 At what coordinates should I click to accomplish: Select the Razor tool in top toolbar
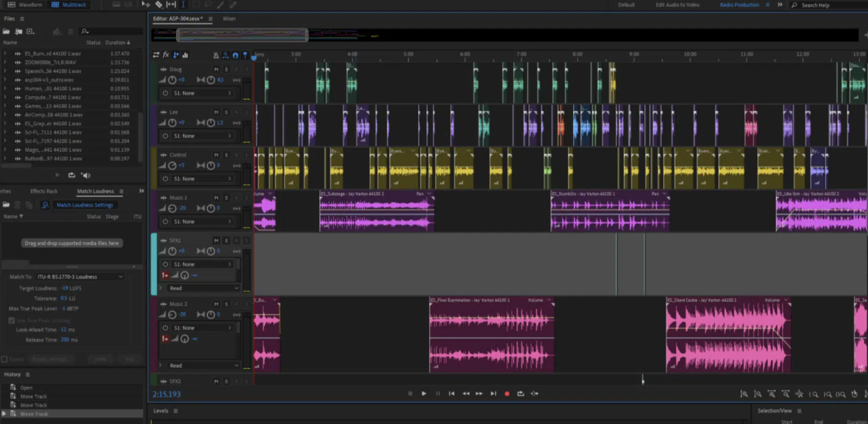click(x=159, y=4)
